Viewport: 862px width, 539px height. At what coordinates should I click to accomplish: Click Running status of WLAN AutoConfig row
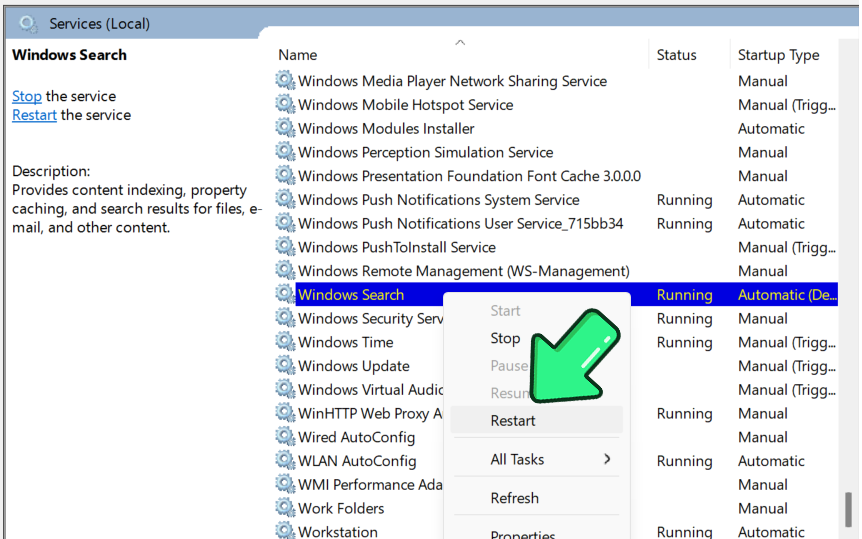684,461
